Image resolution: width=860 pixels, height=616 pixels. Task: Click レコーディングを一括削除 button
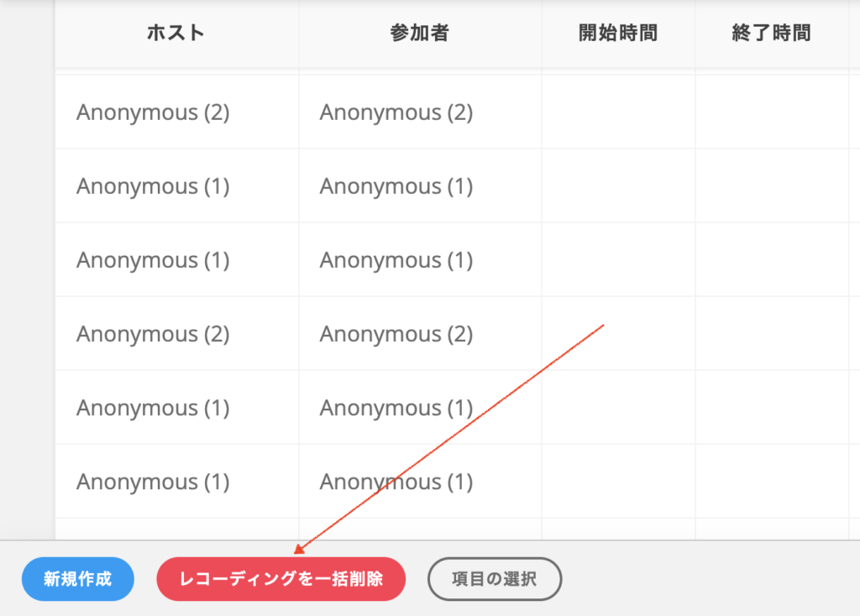pyautogui.click(x=281, y=579)
